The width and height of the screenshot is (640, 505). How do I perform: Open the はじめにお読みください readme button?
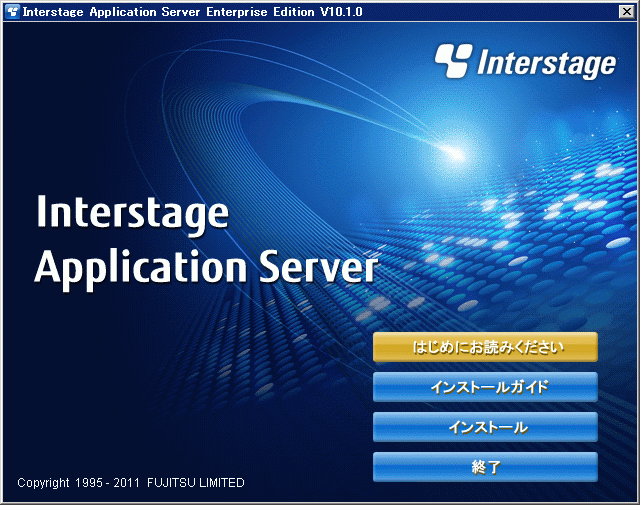coord(485,347)
